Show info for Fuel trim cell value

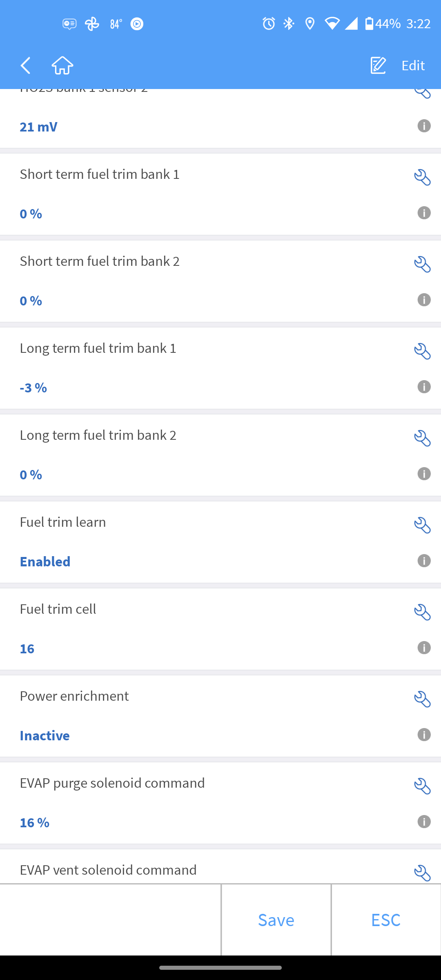424,648
